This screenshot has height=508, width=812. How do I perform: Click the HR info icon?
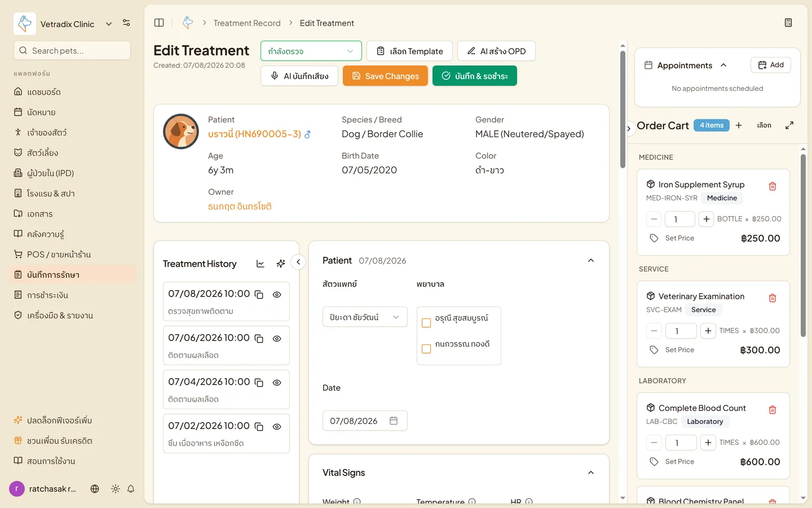[x=529, y=501]
